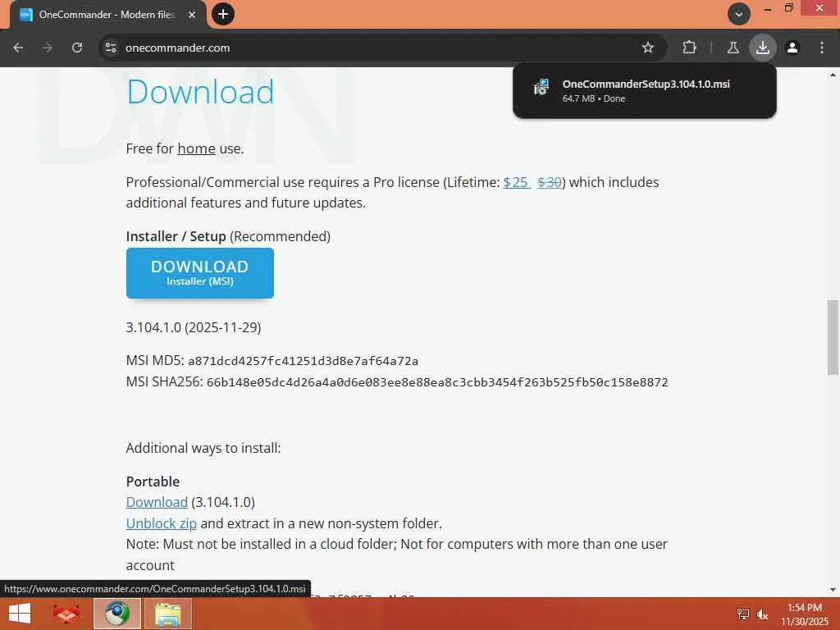Click the MSI MD5 hash value
The width and height of the screenshot is (840, 630).
pyautogui.click(x=303, y=361)
